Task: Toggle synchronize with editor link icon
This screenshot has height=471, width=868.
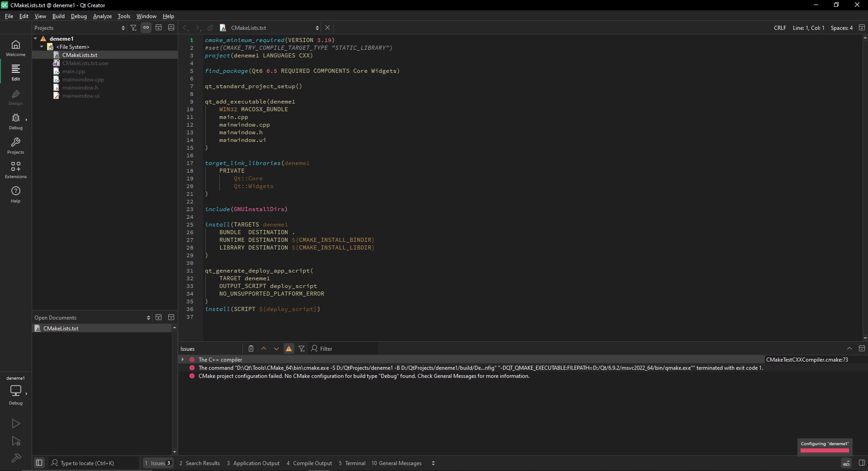Action: (x=146, y=28)
